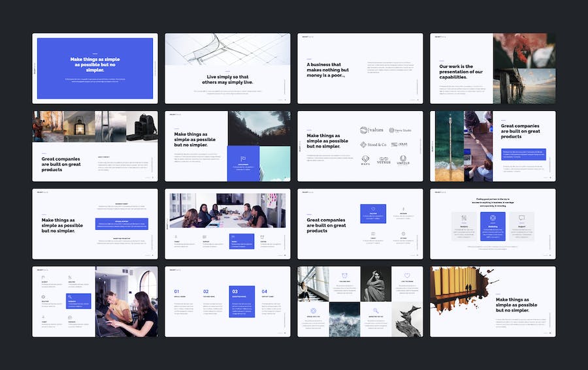Click the team meeting photo around the table
Screen dimensions: 588x370
(x=227, y=210)
